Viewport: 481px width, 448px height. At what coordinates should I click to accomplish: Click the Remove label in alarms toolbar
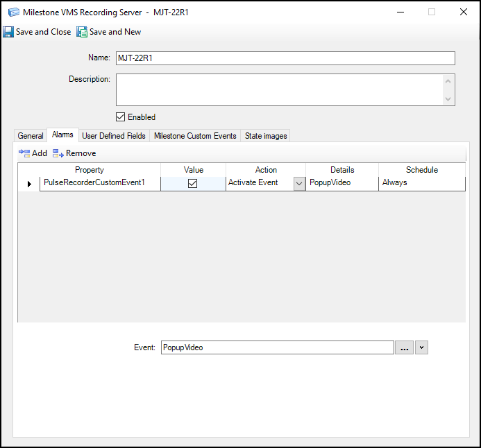81,153
